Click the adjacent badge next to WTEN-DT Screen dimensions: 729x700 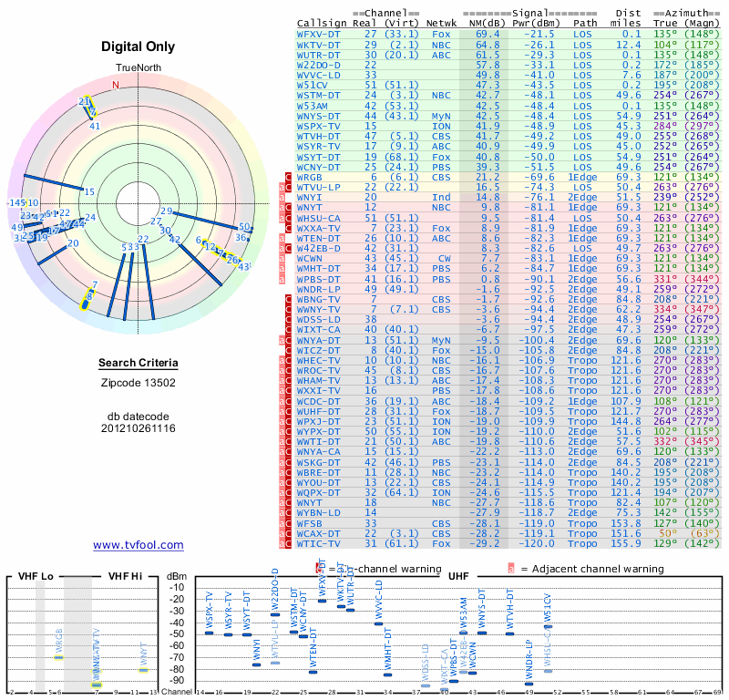[282, 238]
